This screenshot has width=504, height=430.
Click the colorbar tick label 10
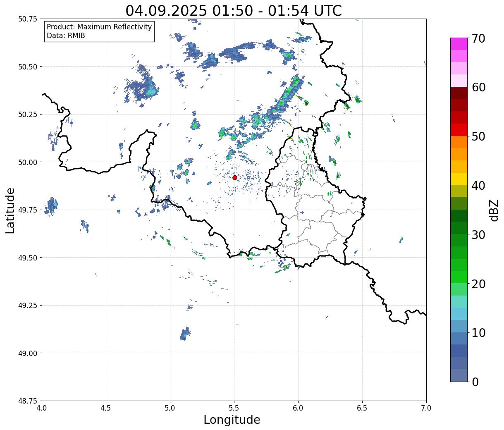(x=478, y=333)
